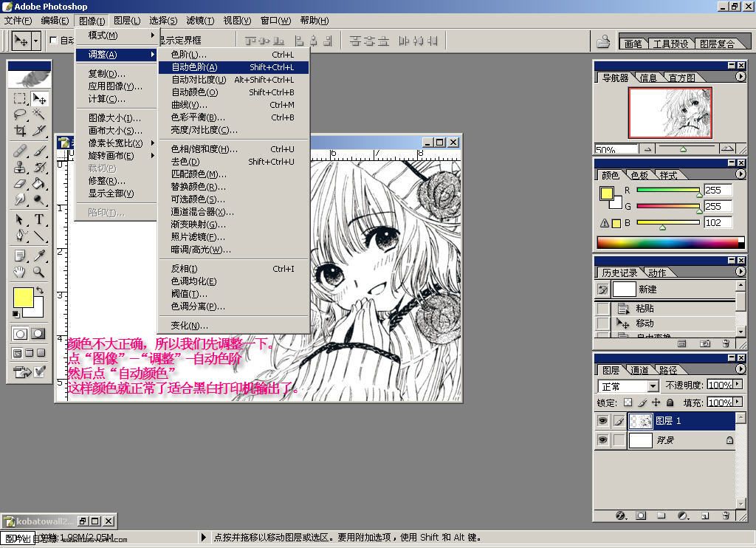
Task: Click Navigator preview thumbnail
Action: click(x=670, y=113)
